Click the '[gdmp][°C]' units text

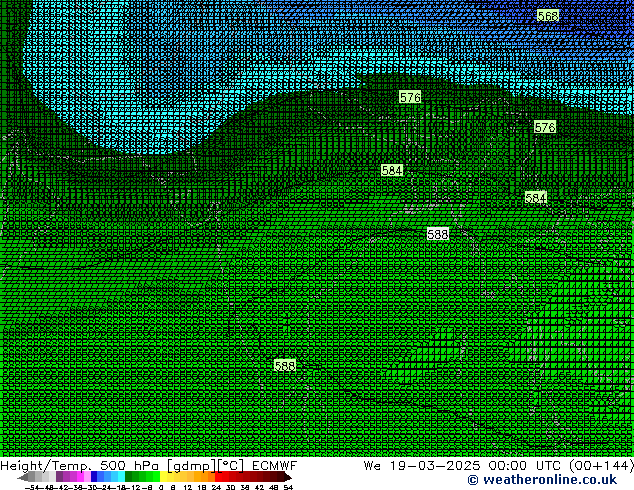205,466
